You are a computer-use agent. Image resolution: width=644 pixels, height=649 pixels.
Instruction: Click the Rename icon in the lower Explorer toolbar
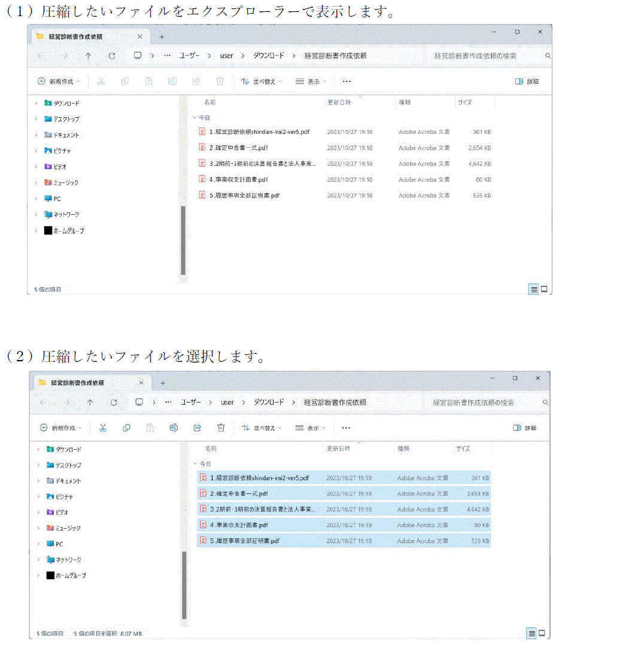click(174, 428)
